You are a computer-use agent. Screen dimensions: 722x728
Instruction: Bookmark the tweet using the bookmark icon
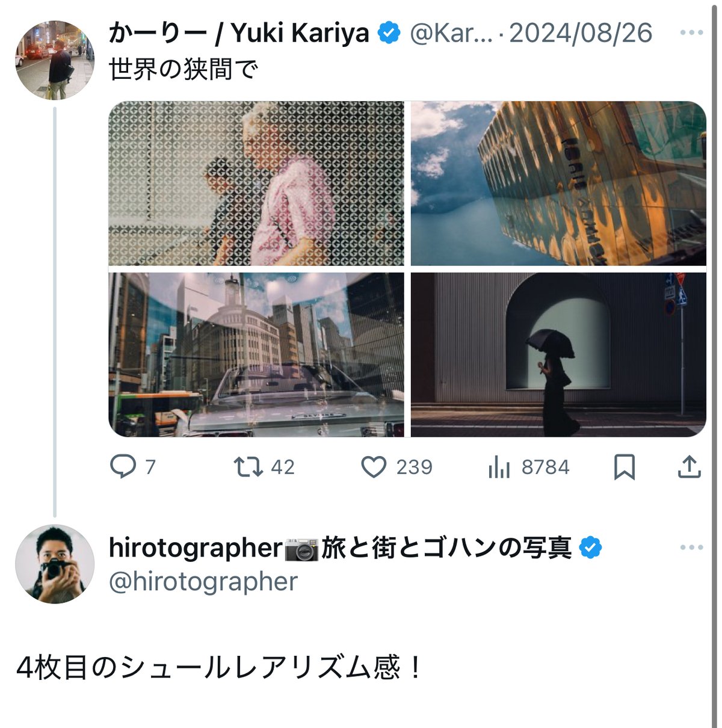pos(626,467)
